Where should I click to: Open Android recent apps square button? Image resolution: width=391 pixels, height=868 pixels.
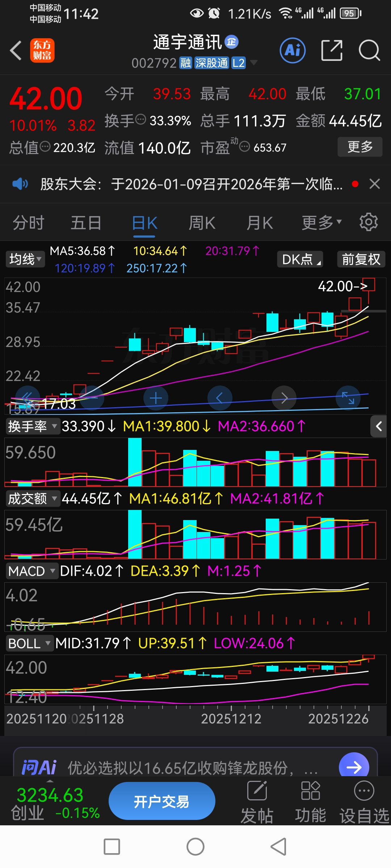pyautogui.click(x=112, y=847)
